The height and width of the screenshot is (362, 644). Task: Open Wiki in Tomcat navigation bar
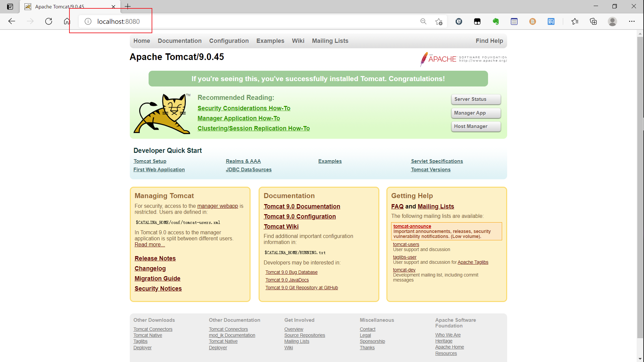[x=298, y=41]
